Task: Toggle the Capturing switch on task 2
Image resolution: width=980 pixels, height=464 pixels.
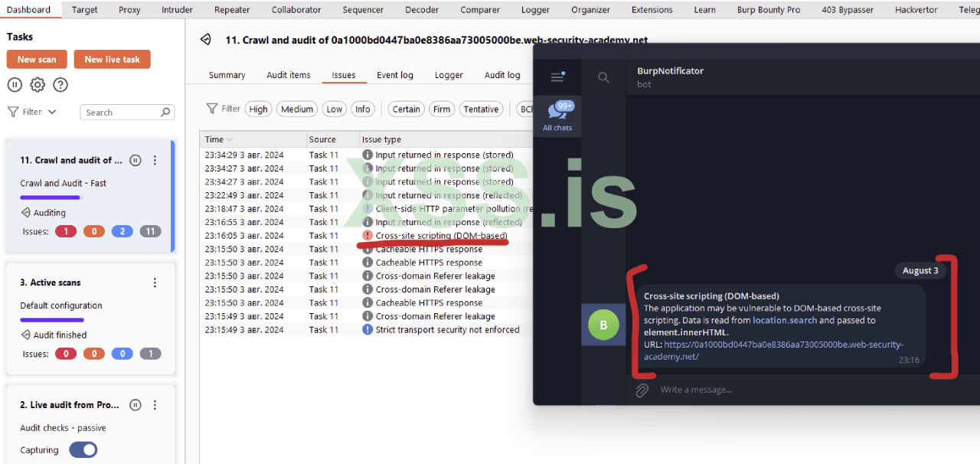Action: [x=83, y=449]
